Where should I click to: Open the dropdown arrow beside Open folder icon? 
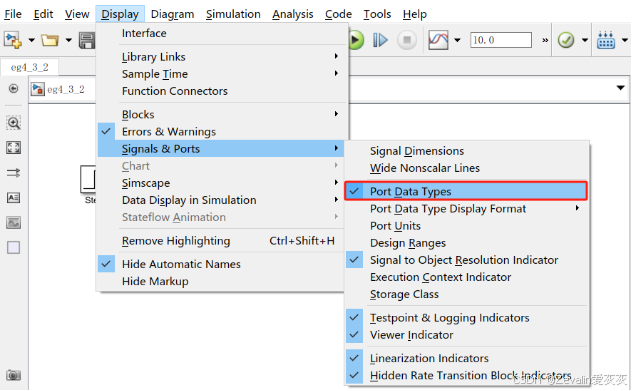point(69,40)
